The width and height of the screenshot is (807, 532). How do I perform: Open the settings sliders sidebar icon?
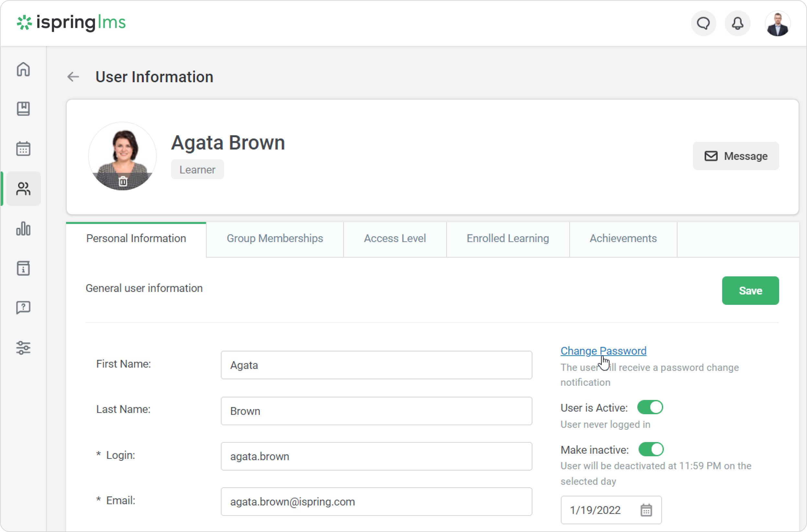click(x=23, y=348)
